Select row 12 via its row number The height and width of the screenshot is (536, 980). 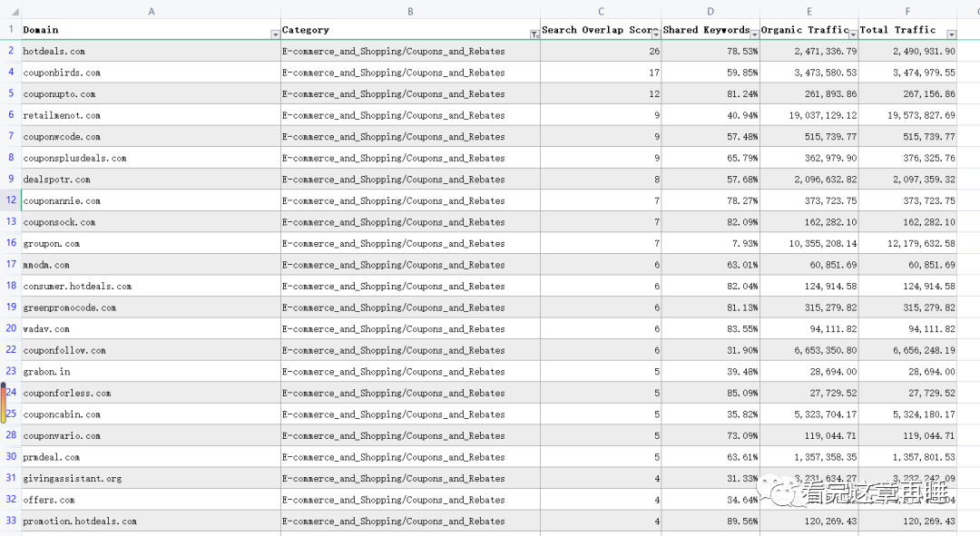(x=11, y=200)
